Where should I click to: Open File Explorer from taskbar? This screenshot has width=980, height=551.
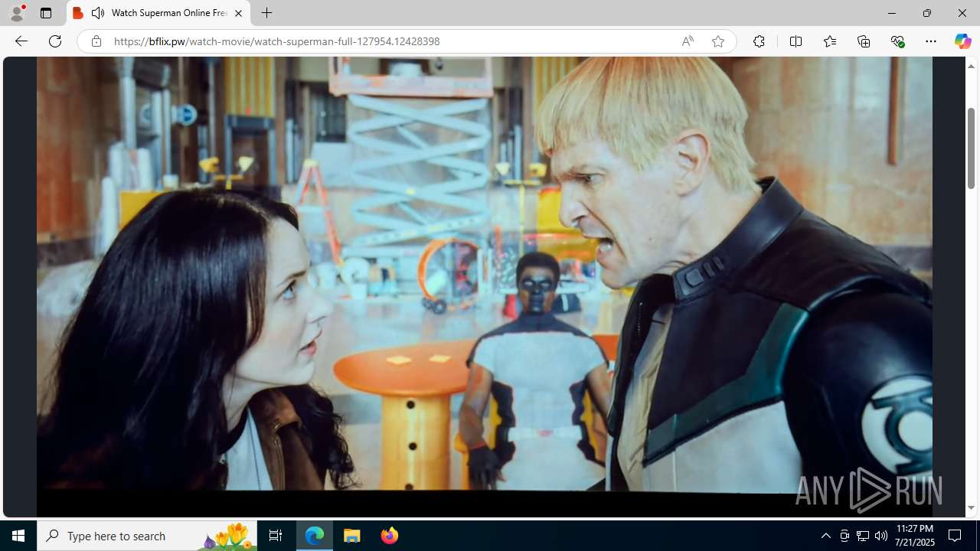[352, 536]
